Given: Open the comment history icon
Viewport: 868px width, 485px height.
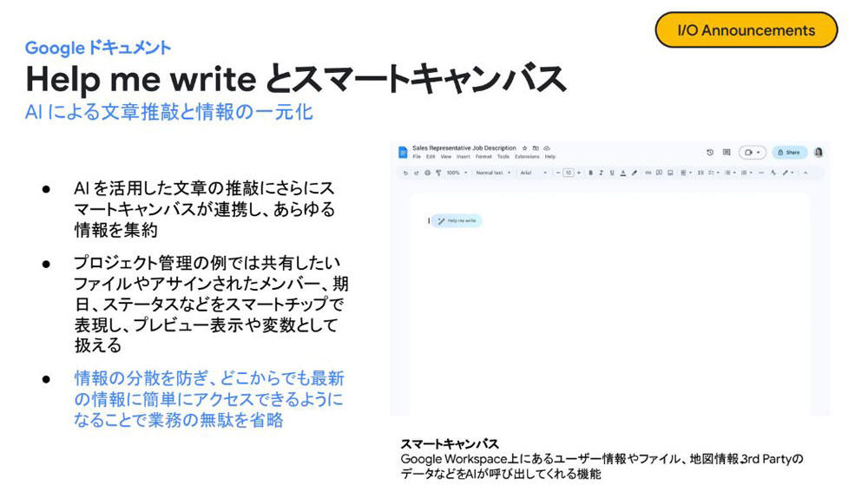Looking at the screenshot, I should click(727, 152).
